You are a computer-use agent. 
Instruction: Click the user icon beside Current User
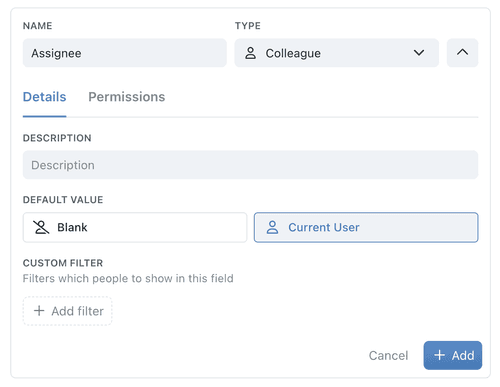(x=272, y=227)
